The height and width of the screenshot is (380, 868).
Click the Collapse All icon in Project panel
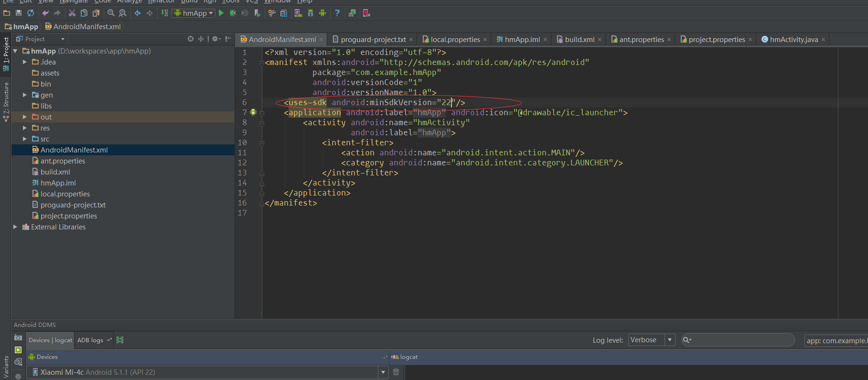(x=201, y=39)
